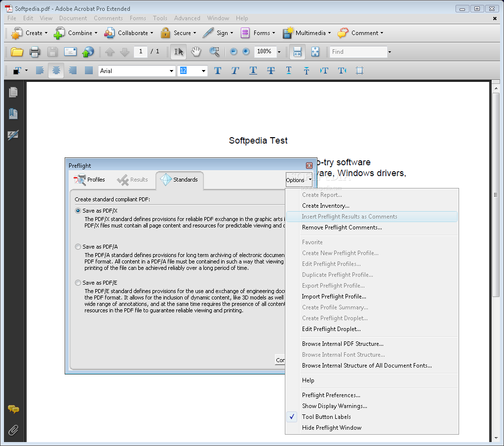This screenshot has width=504, height=446.
Task: Open the Multimedia toolbar button
Action: pos(307,33)
